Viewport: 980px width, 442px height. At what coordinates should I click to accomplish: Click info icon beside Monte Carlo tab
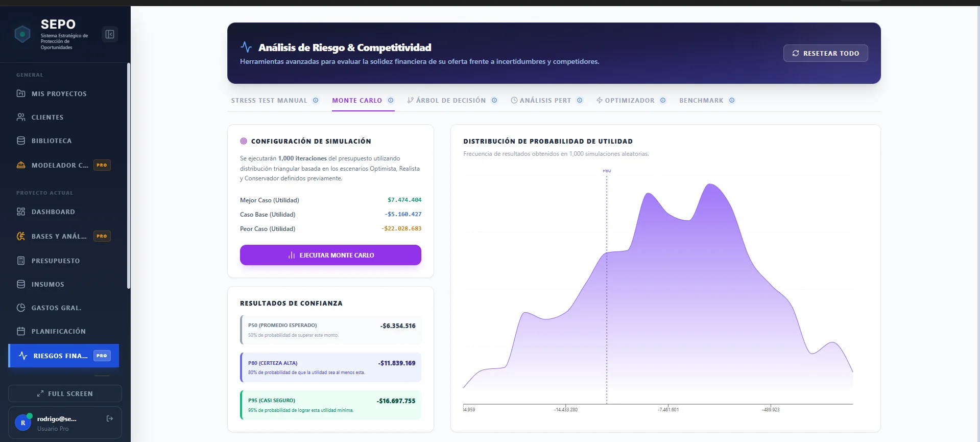pos(391,101)
